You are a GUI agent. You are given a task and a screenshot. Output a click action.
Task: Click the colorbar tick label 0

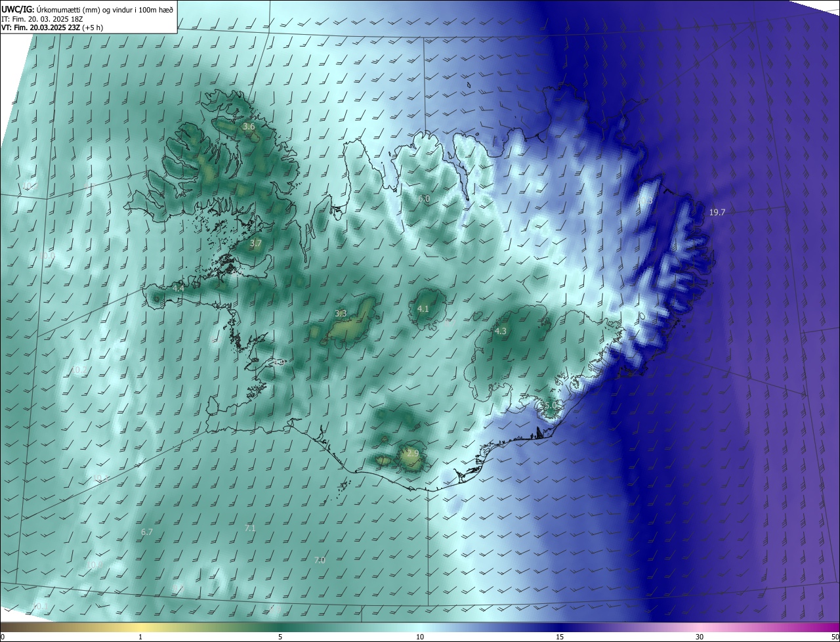[3, 637]
